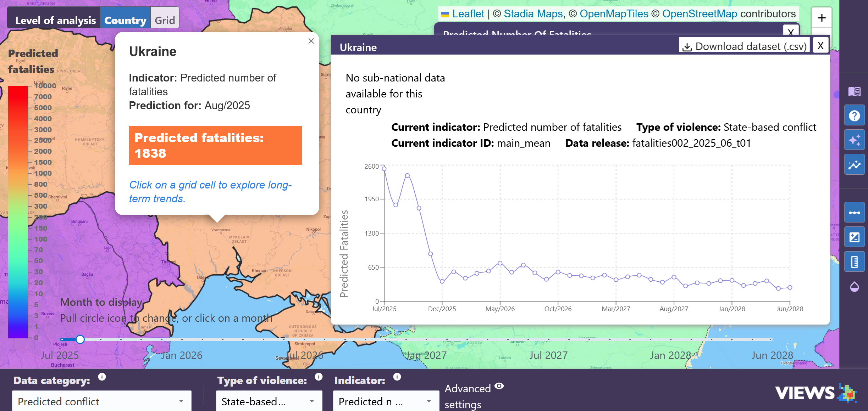868x411 pixels.
Task: Click the 10000 legend value label
Action: click(x=45, y=86)
